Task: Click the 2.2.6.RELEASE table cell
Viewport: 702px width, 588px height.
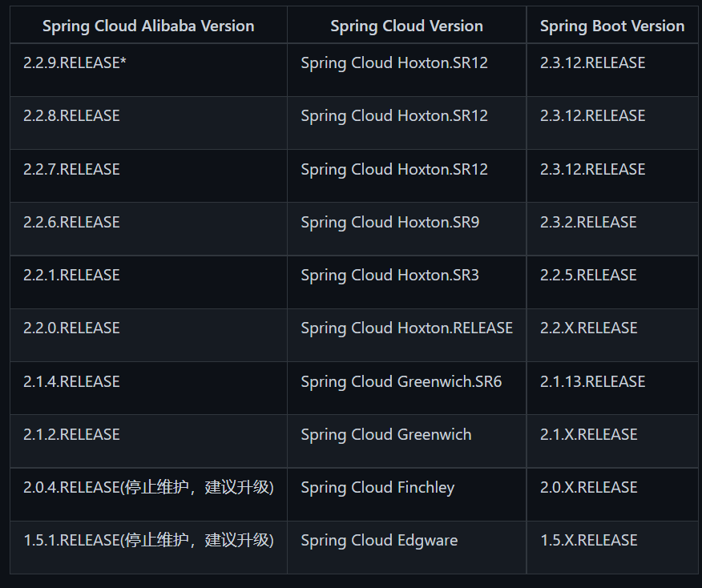Action: tap(148, 228)
